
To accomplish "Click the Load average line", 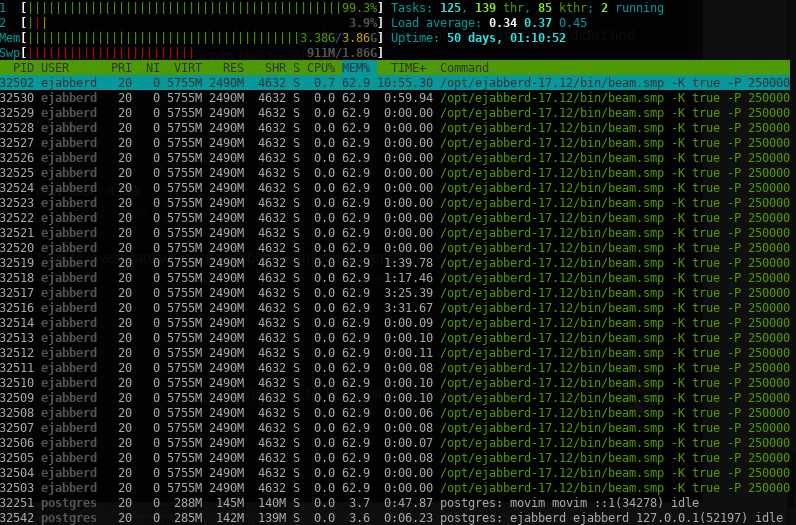I will (489, 23).
